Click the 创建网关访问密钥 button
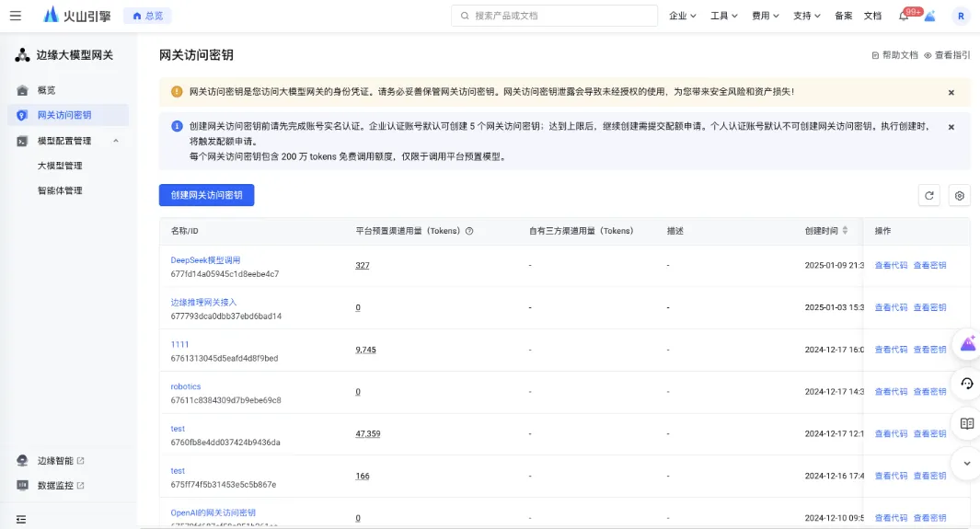The width and height of the screenshot is (980, 529). 206,195
